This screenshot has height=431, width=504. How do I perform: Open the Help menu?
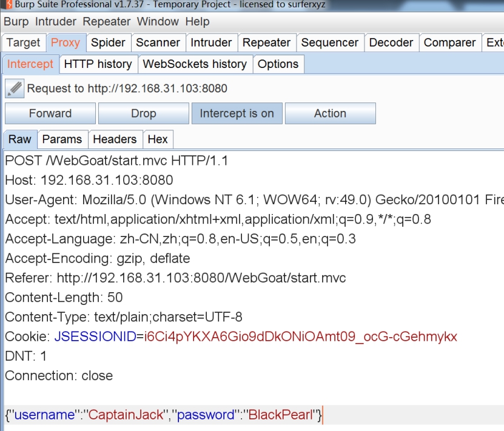coord(197,21)
